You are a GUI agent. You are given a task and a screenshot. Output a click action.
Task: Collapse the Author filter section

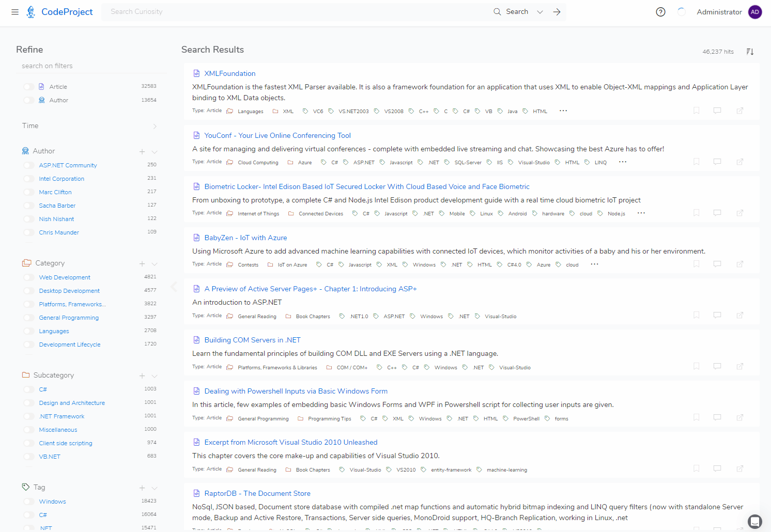click(x=155, y=152)
